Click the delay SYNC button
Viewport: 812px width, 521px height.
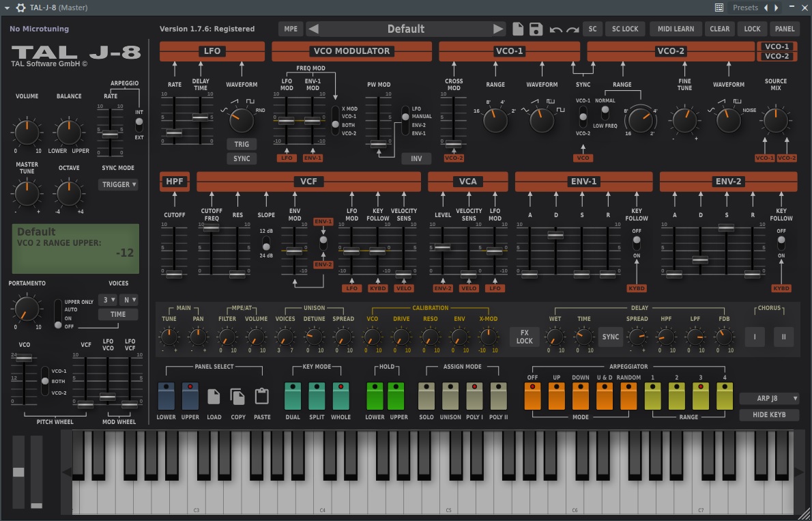coord(611,337)
